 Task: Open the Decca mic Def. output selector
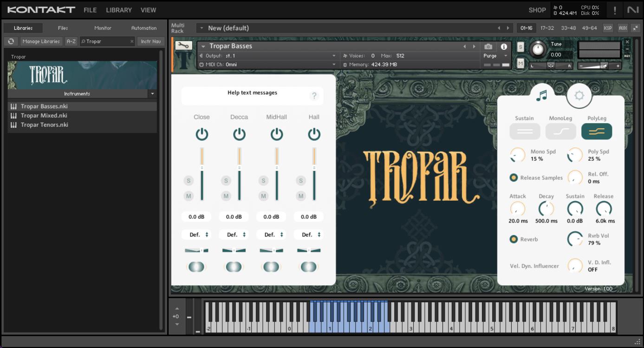pyautogui.click(x=234, y=235)
